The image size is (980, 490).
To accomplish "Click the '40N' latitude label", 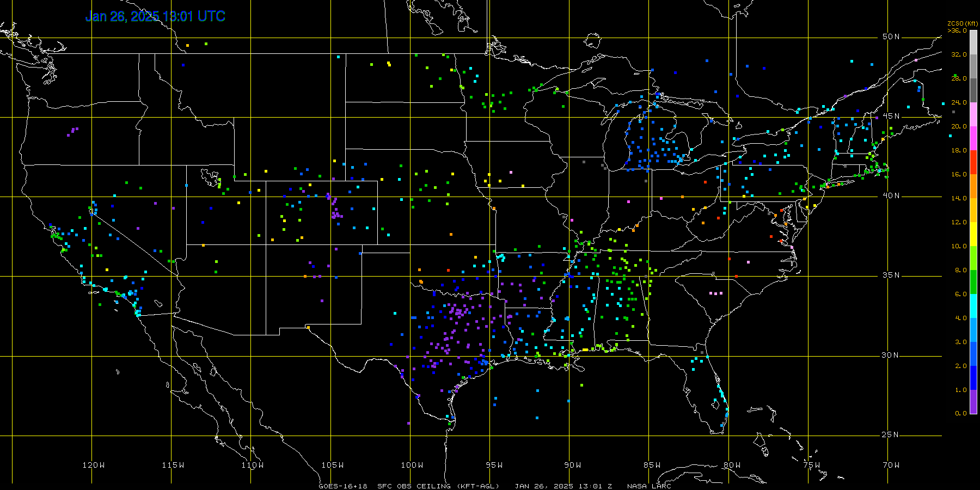I will pyautogui.click(x=891, y=195).
